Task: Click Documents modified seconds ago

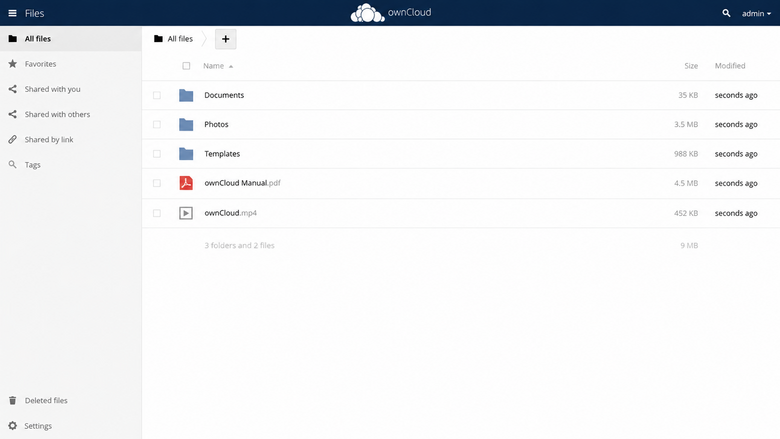Action: [736, 95]
